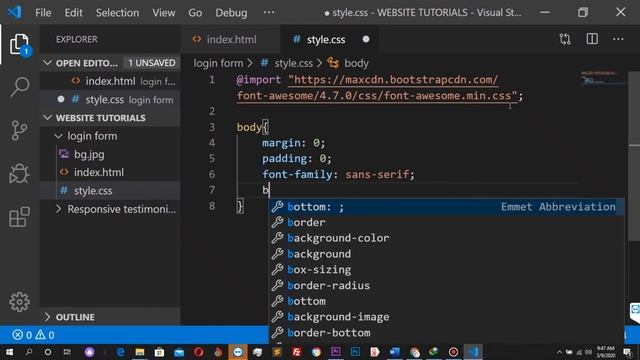Screen dimensions: 640x360
Task: Choose the background-image suggestion
Action: pyautogui.click(x=447, y=317)
